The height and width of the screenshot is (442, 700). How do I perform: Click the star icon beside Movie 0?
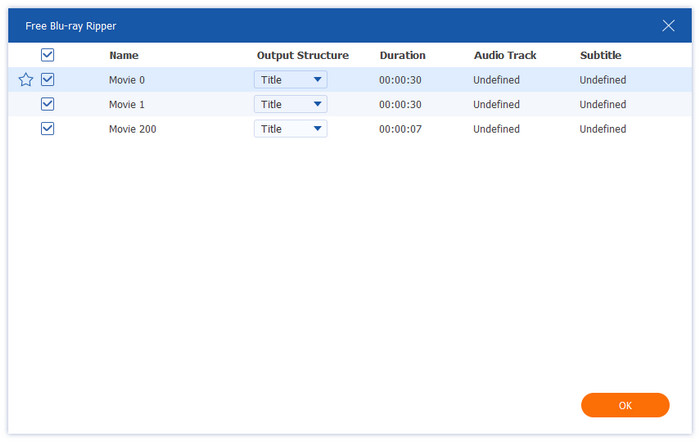click(26, 80)
